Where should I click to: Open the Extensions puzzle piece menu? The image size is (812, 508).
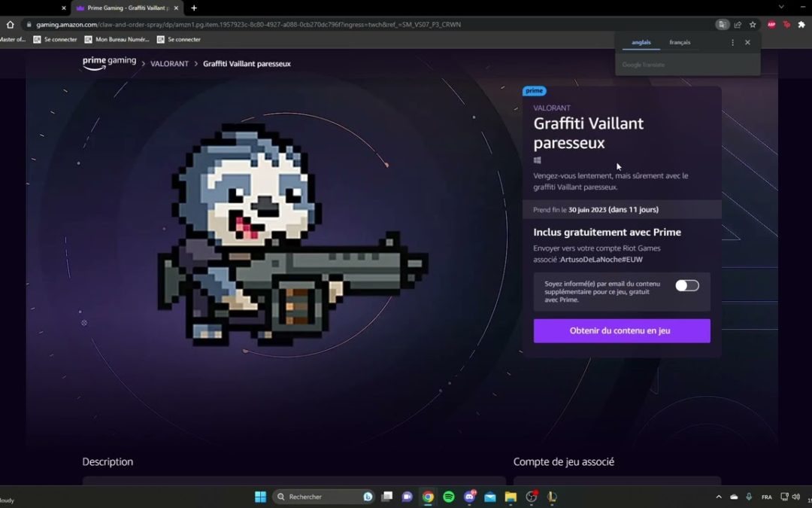coord(801,24)
